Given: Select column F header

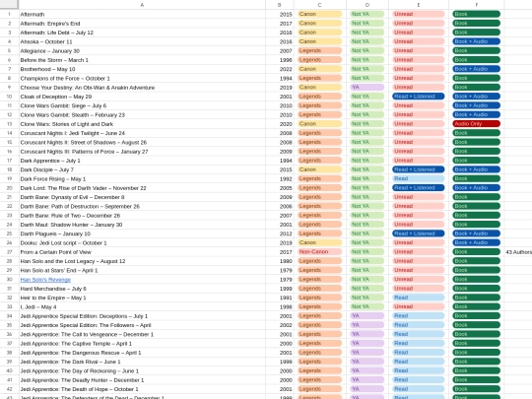Looking at the screenshot, I should (x=476, y=5).
